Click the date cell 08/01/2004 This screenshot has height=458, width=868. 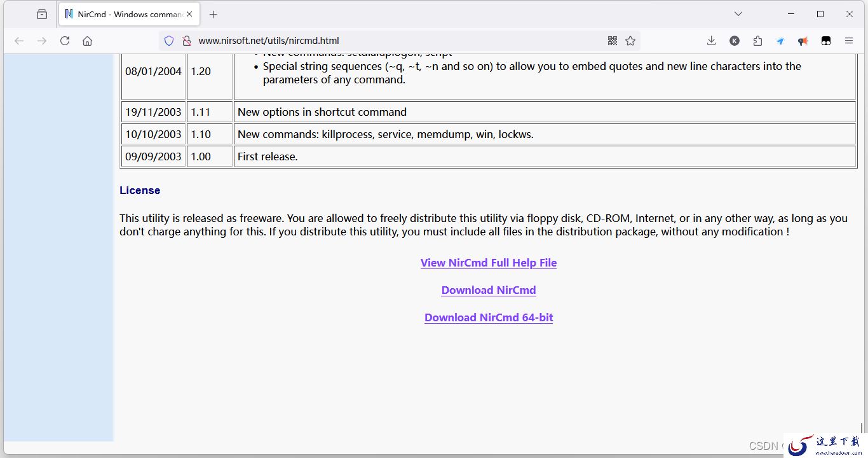[153, 71]
